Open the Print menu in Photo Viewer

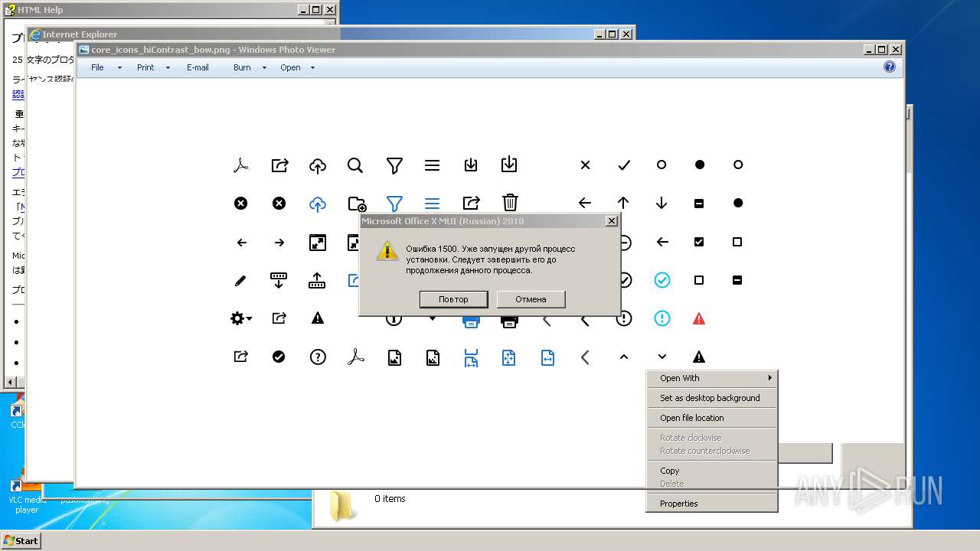point(145,67)
